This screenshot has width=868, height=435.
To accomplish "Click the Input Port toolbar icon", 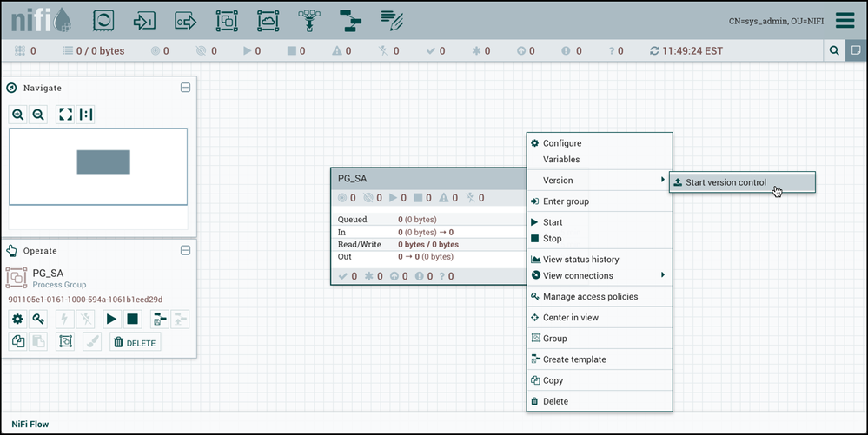I will coord(144,20).
